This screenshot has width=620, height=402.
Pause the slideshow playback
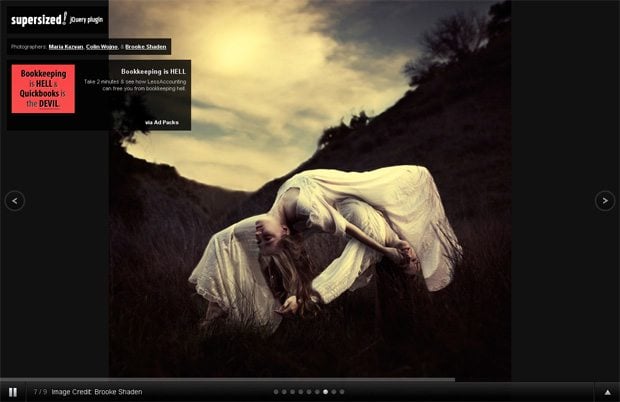point(13,392)
